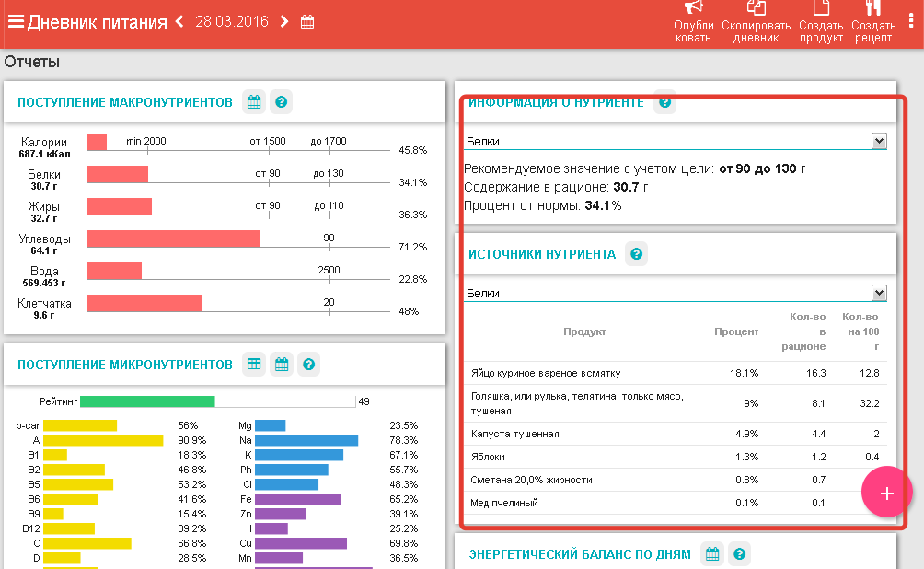The width and height of the screenshot is (924, 569).
Task: Open the three-dot overflow menu
Action: [910, 21]
